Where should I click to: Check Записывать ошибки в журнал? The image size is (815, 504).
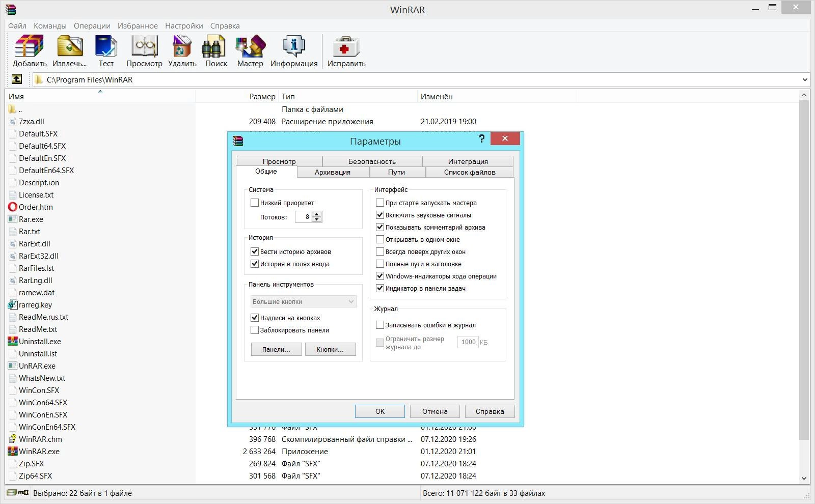[380, 325]
